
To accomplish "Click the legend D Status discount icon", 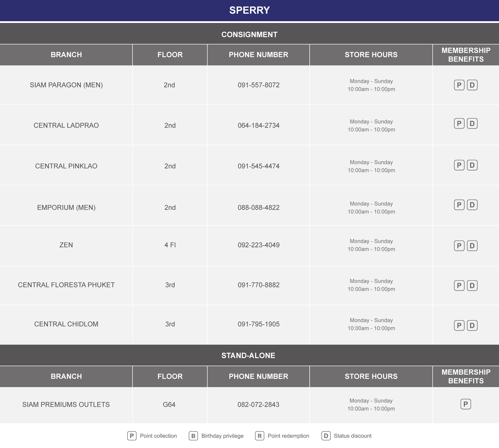I will point(326,436).
